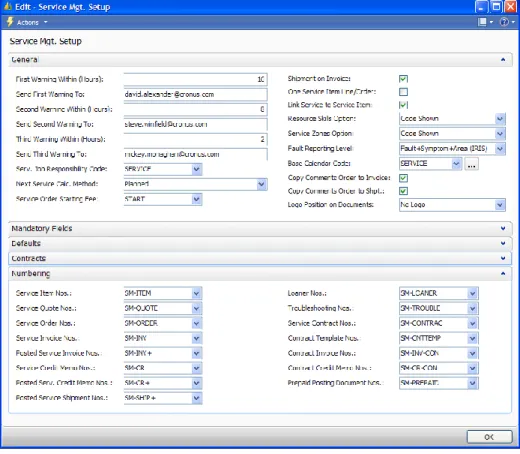Open the Actions menu

(32, 22)
